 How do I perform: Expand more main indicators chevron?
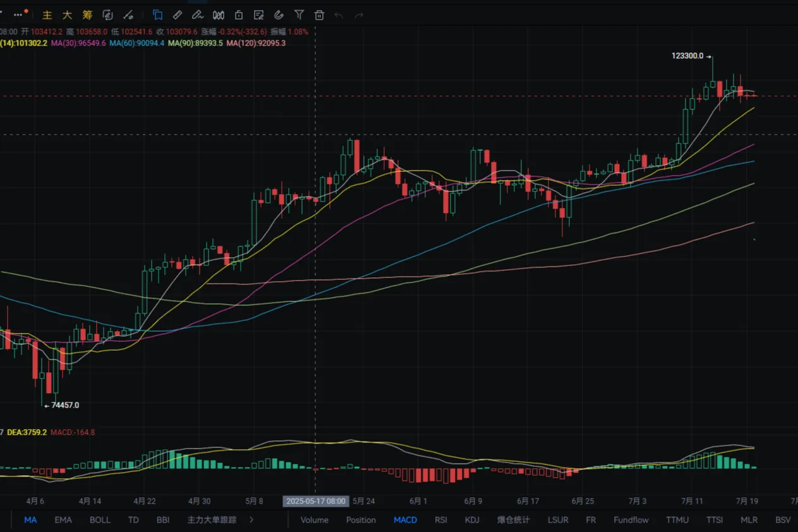tap(251, 520)
